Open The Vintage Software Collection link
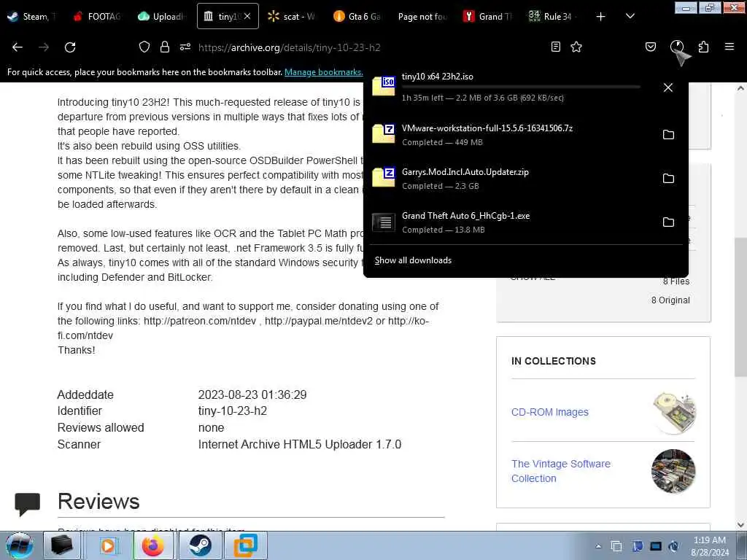This screenshot has width=747, height=560. (x=561, y=471)
